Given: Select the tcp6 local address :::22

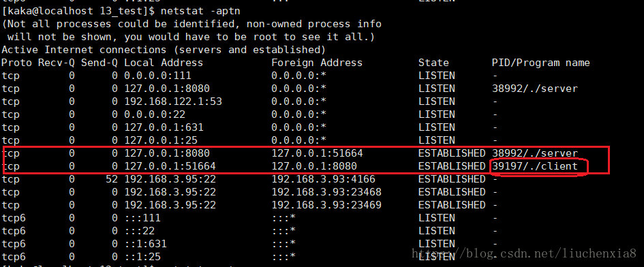Looking at the screenshot, I should (x=140, y=231).
